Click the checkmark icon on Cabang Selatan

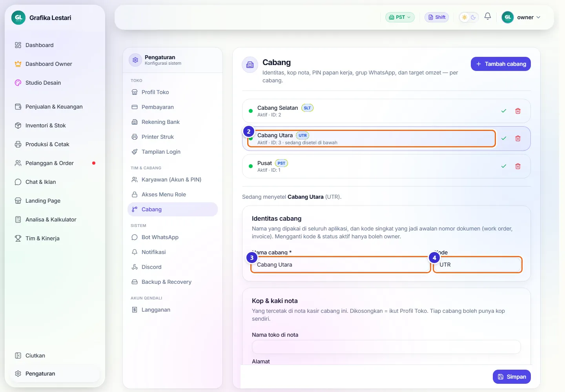pyautogui.click(x=504, y=111)
